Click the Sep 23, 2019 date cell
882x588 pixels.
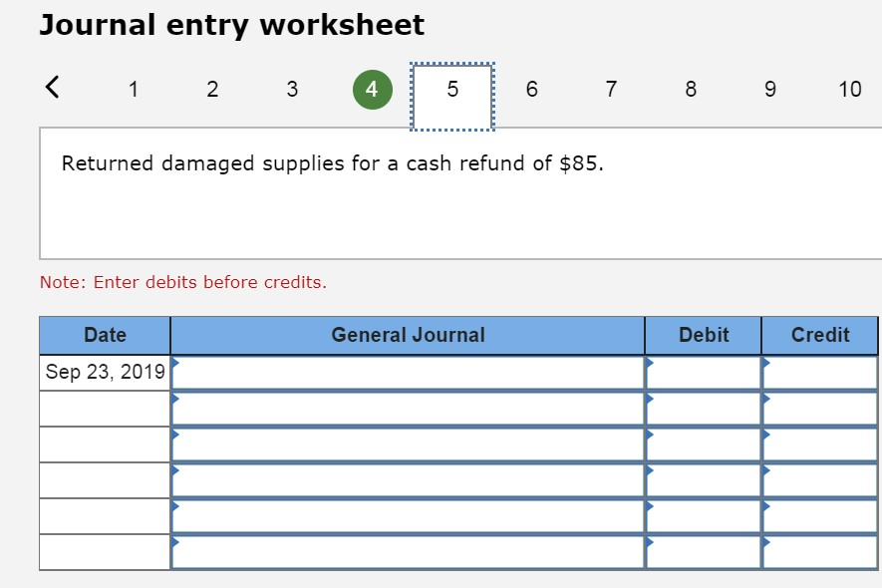click(x=104, y=371)
